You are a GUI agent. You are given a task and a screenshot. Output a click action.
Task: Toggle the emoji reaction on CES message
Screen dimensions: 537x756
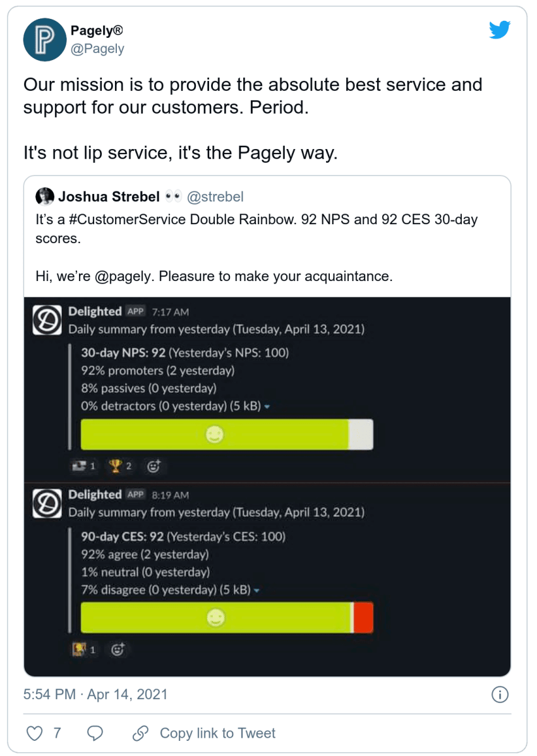click(x=84, y=649)
